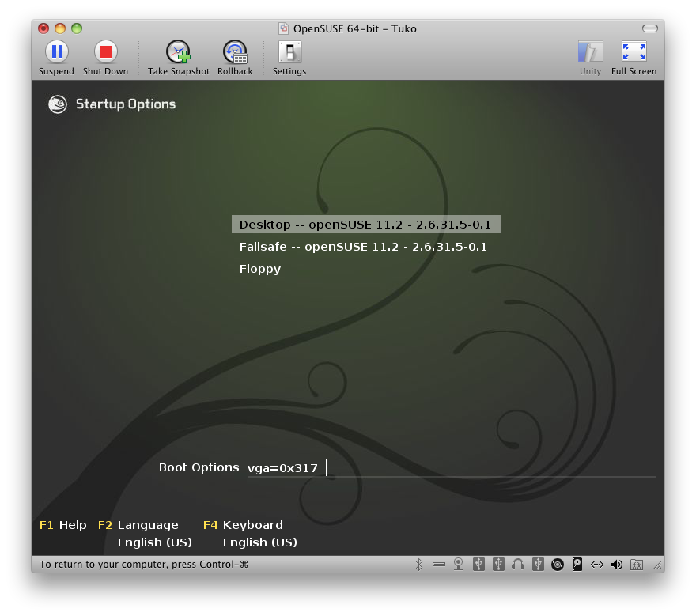This screenshot has width=696, height=616.
Task: Click the Startup Options heading
Action: pyautogui.click(x=126, y=104)
